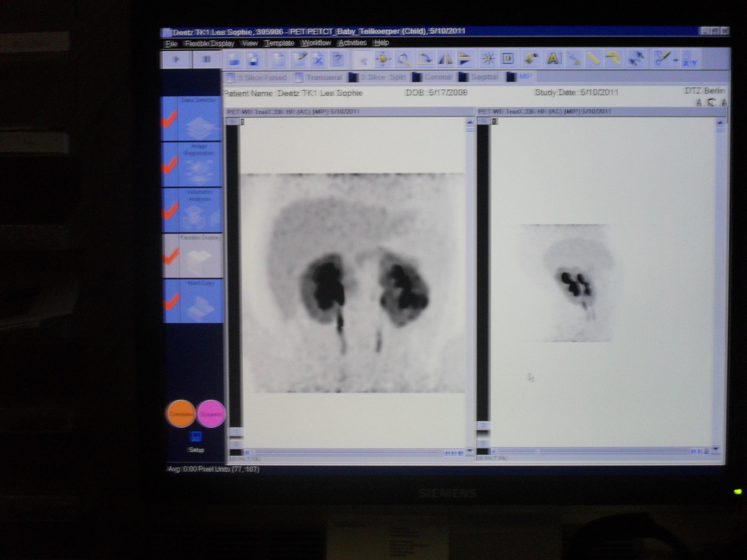Switch to Sagittal layout tab
747x560 pixels.
coord(479,76)
